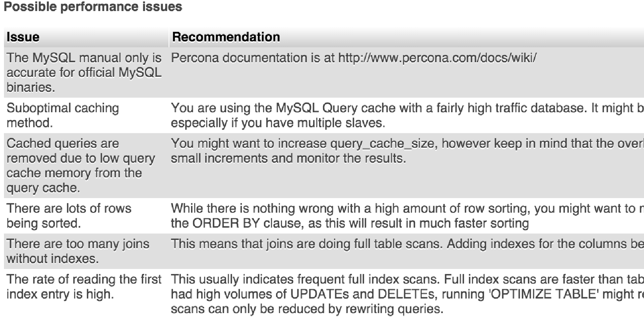Click the small increments and monitor results text
The height and width of the screenshot is (319, 644).
[288, 159]
